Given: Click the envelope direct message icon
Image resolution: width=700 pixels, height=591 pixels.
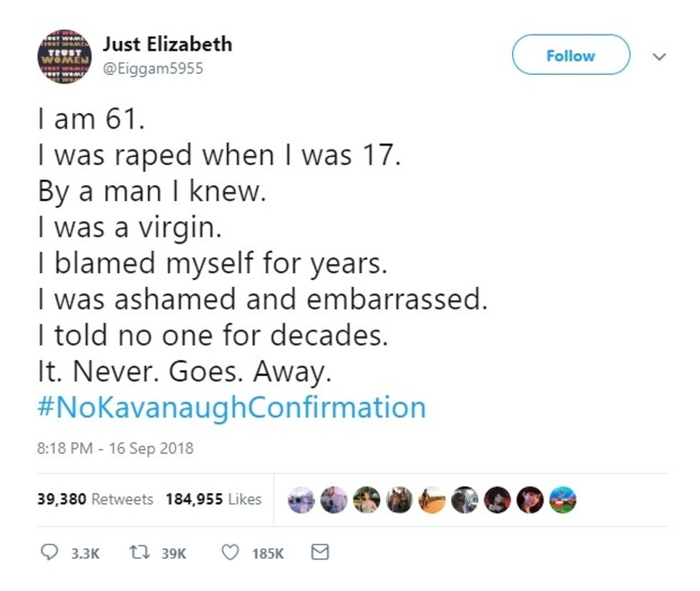Looking at the screenshot, I should pos(321,552).
